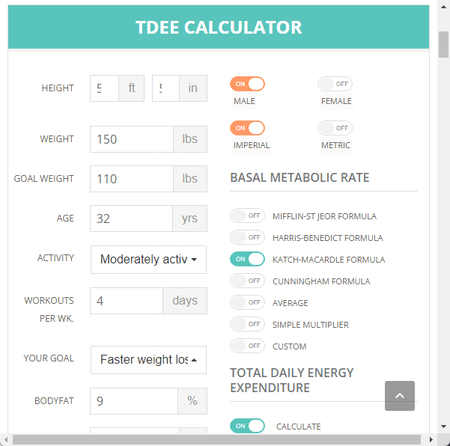Enable the Simple Multiplier toggle
The width and height of the screenshot is (450, 446).
(x=247, y=324)
